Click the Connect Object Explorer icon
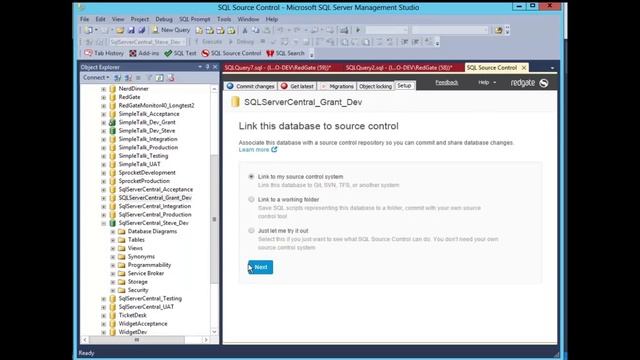The height and width of the screenshot is (360, 640). point(118,78)
